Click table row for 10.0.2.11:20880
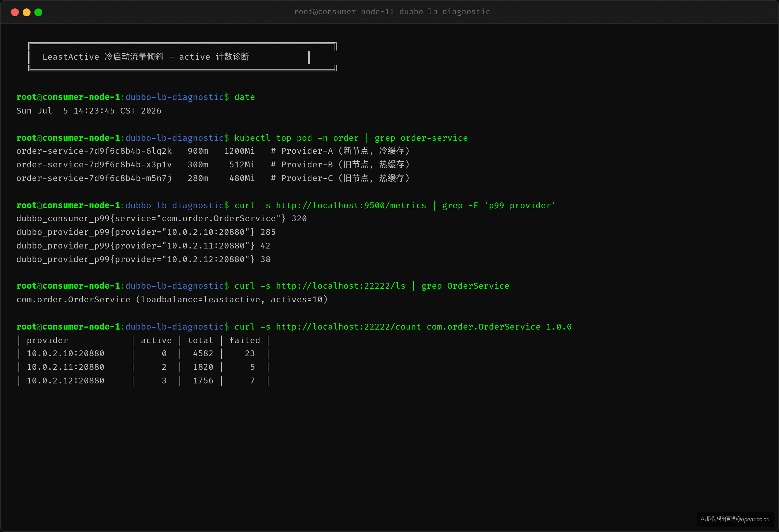The width and height of the screenshot is (779, 532). point(143,367)
